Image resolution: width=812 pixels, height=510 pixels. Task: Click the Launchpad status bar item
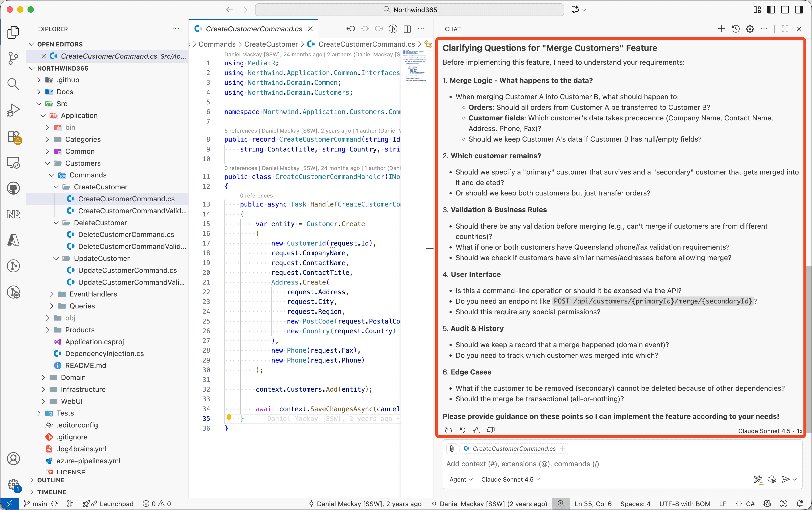[x=116, y=504]
